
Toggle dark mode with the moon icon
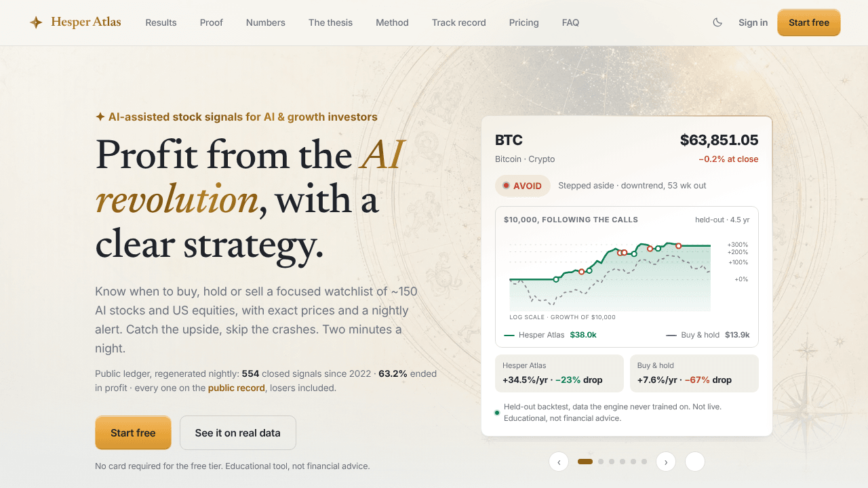click(717, 22)
